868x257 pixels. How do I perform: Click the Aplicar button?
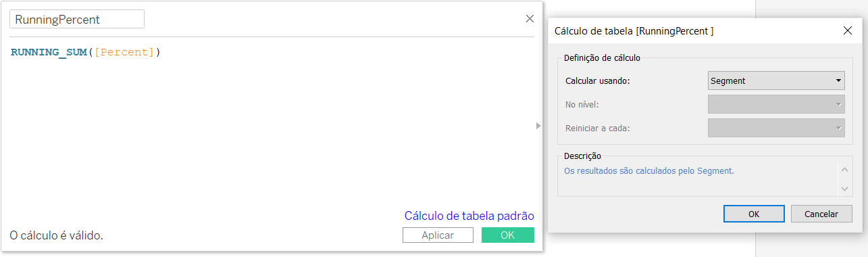[438, 235]
